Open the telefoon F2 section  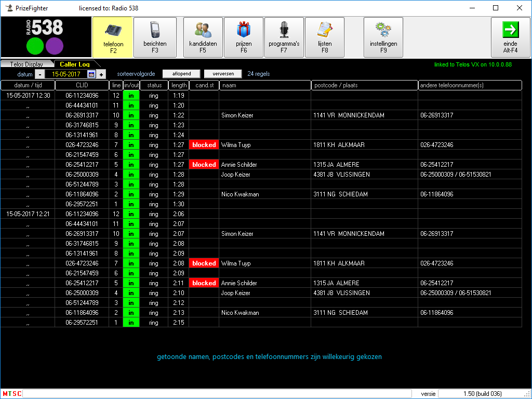(113, 37)
